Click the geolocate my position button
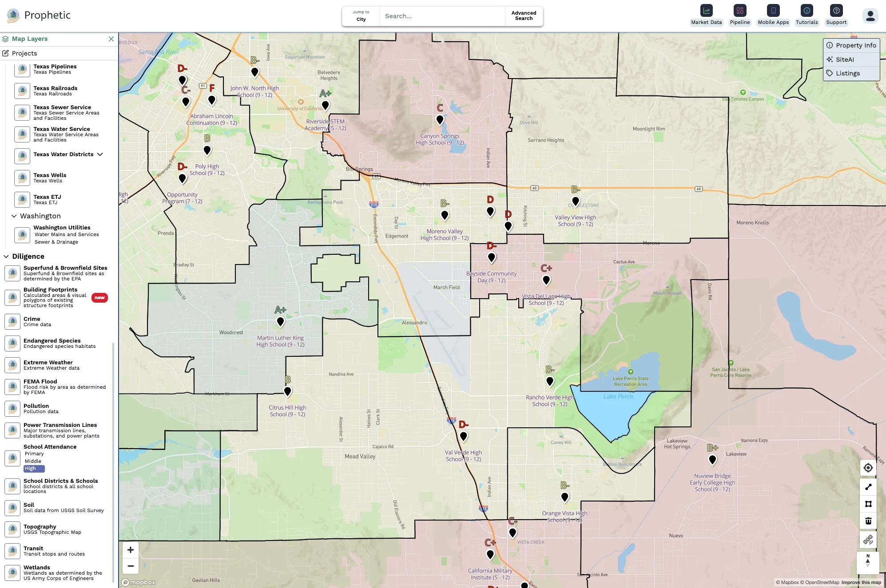The height and width of the screenshot is (588, 886). (868, 468)
